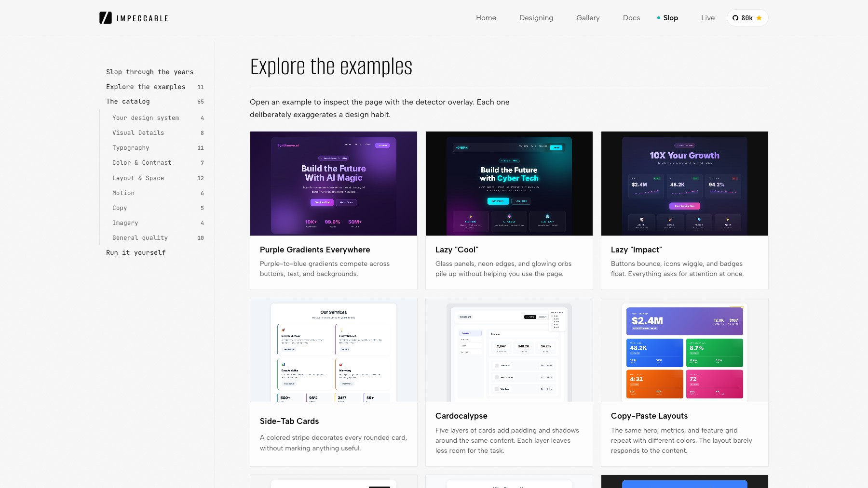
Task: Select General quality in sidebar
Action: coord(158,237)
